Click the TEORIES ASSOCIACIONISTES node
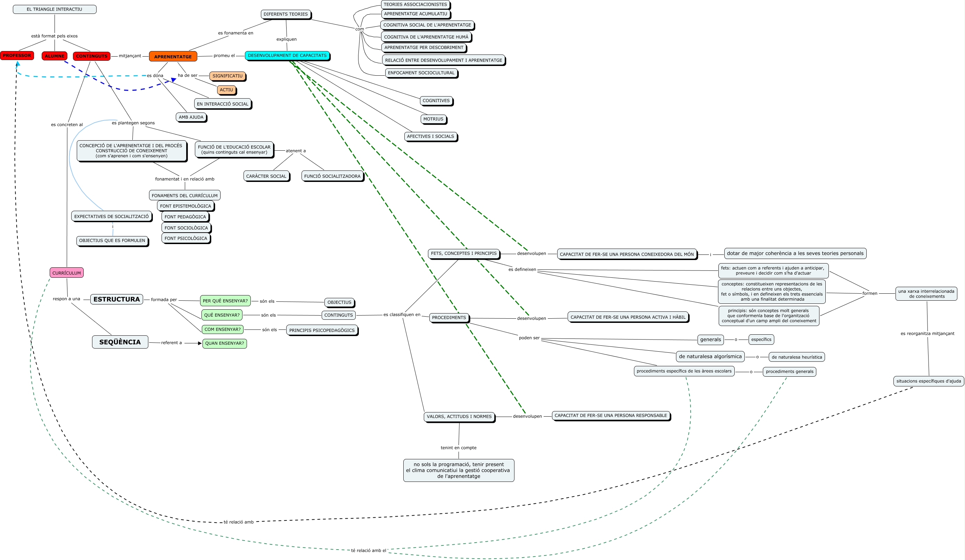This screenshot has height=560, width=965. pyautogui.click(x=415, y=5)
